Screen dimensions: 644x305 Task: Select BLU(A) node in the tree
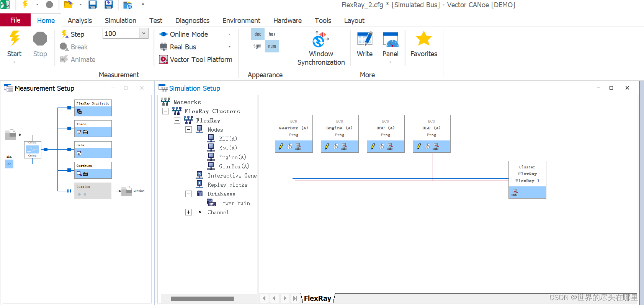click(228, 139)
